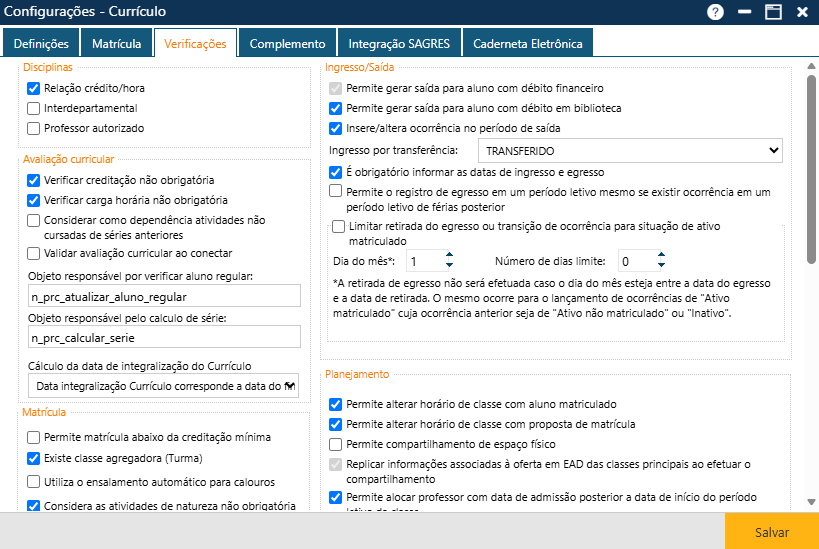This screenshot has height=549, width=819.
Task: Uncheck Verificar carga horária não obrigatória
Action: coord(33,200)
